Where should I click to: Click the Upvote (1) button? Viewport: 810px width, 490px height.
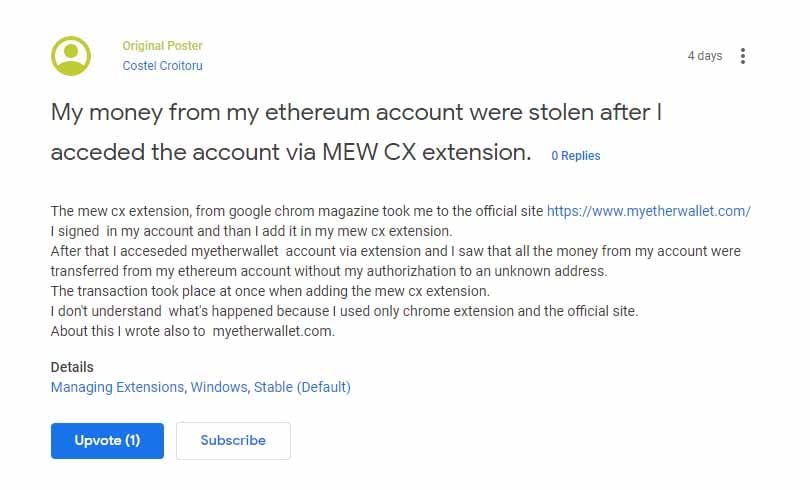107,440
